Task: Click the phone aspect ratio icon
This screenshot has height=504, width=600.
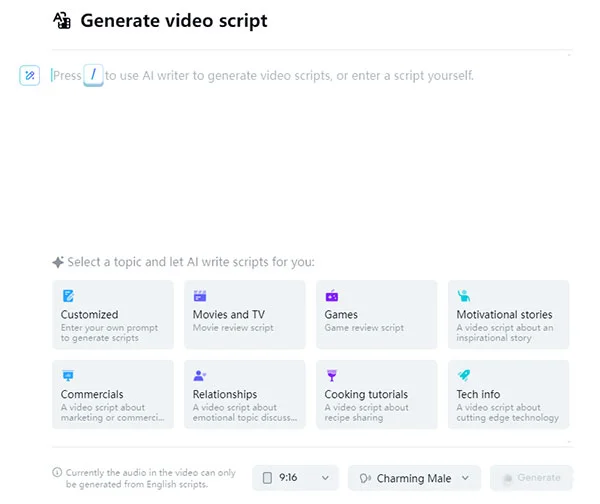Action: click(x=267, y=478)
